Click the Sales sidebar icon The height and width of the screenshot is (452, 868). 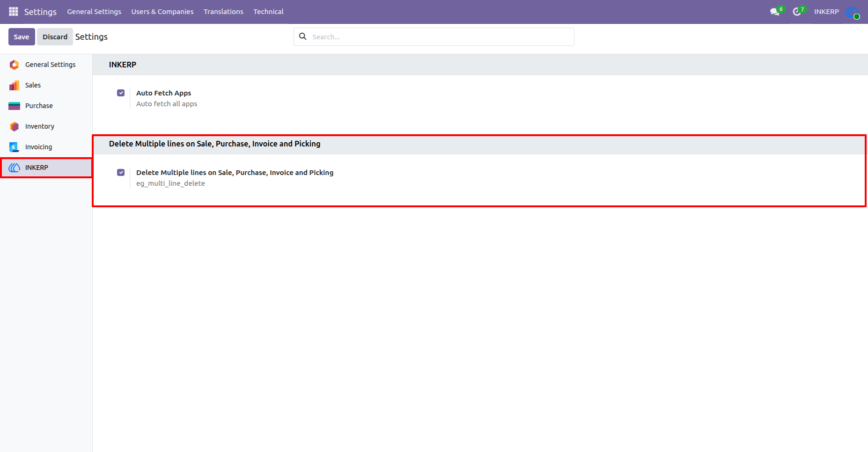click(14, 85)
